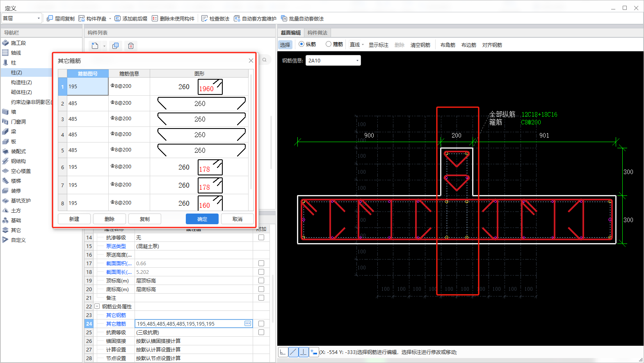Select 施工段 in the navigation bar
The height and width of the screenshot is (363, 644).
coord(18,43)
